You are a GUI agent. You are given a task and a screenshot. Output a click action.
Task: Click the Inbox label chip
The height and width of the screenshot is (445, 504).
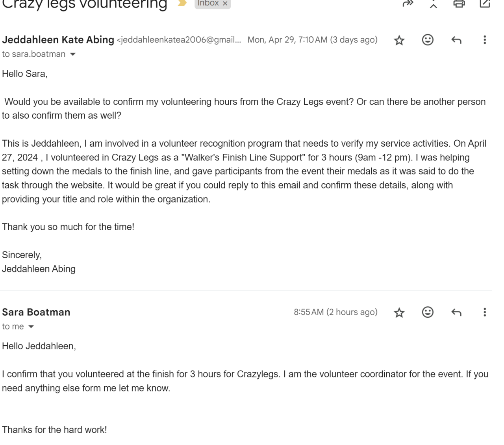coord(208,4)
